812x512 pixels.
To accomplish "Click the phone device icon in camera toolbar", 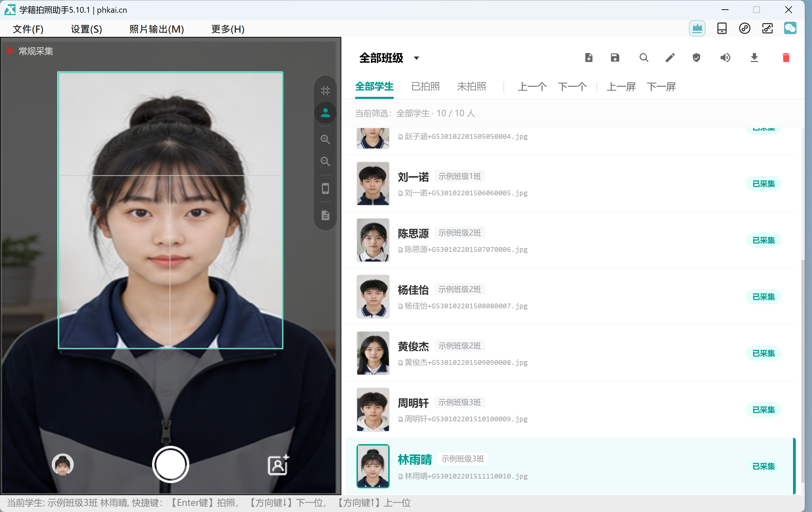I will click(325, 188).
